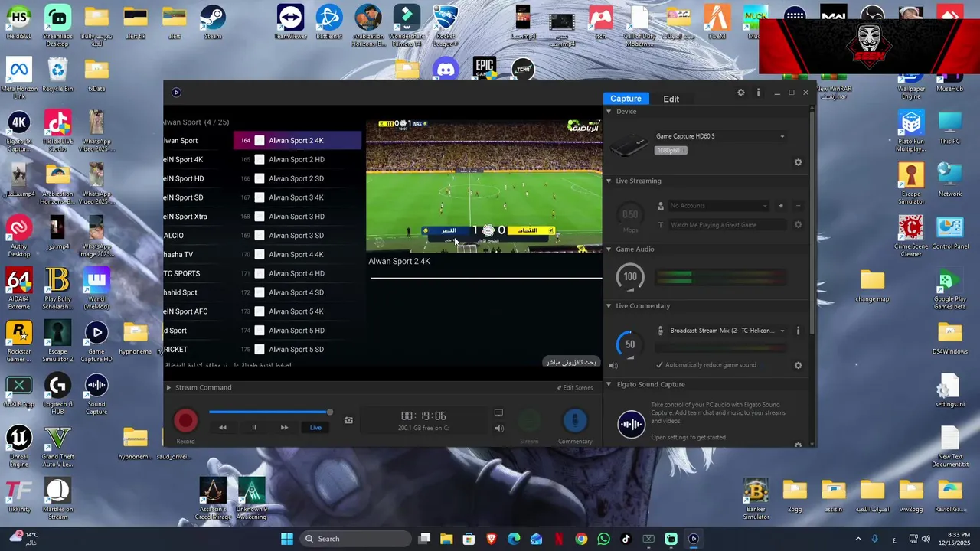Screen dimensions: 980x551
Task: Open Steam desktop shortcut
Action: (213, 22)
